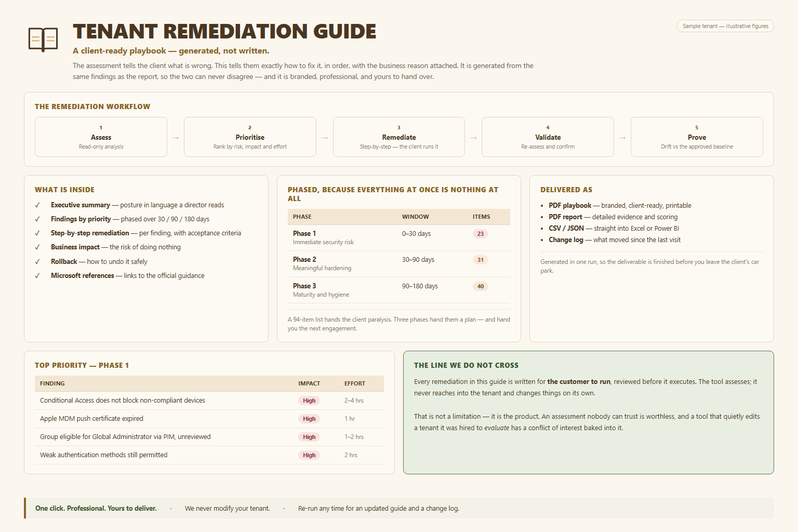
Task: Click THE LINE WE DO NOT CROSS heading
Action: click(x=466, y=365)
